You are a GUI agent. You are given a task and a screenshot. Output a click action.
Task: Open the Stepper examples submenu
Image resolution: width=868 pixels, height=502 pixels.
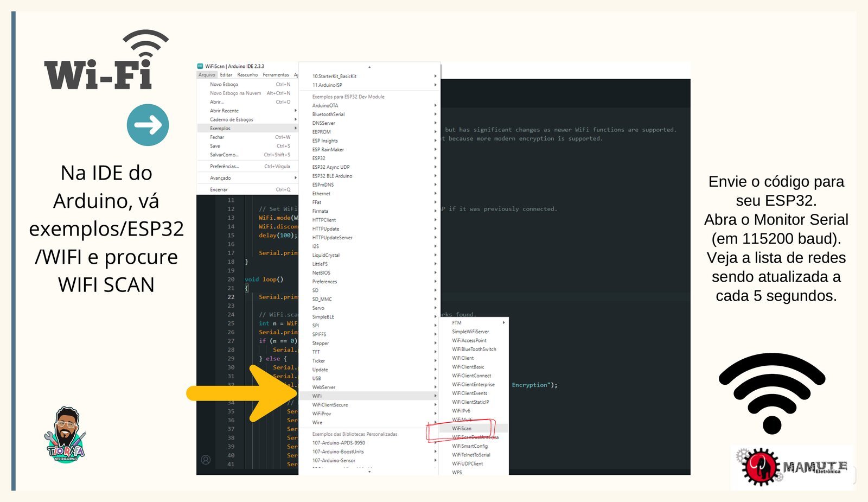tap(369, 344)
